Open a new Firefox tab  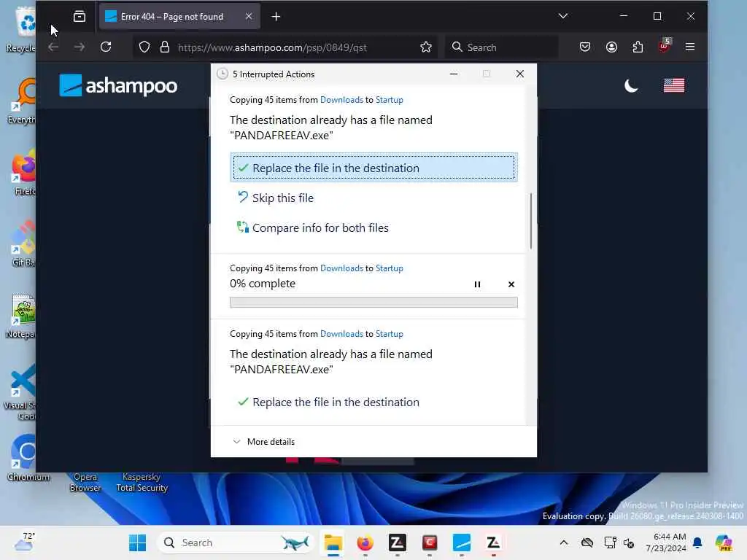click(x=276, y=17)
